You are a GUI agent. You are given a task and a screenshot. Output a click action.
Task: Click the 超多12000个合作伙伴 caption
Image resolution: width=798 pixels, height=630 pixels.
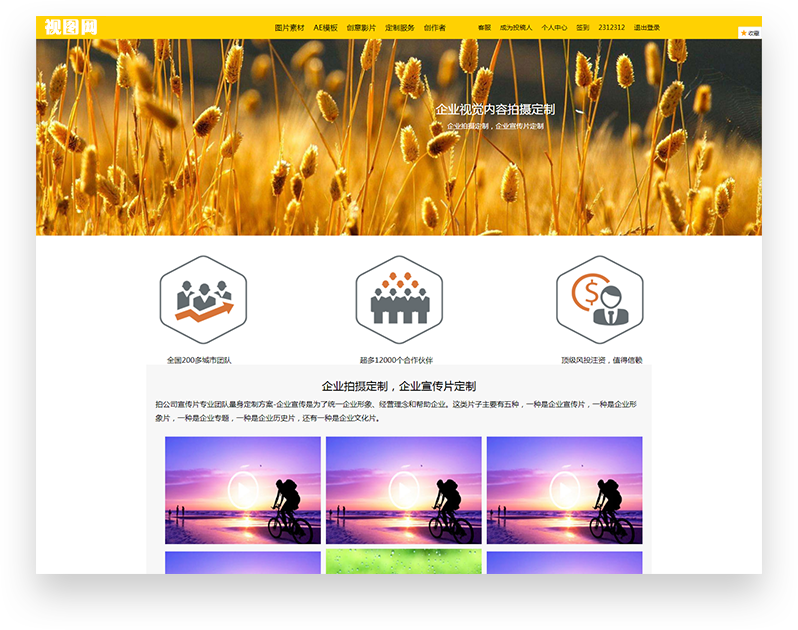pyautogui.click(x=396, y=360)
